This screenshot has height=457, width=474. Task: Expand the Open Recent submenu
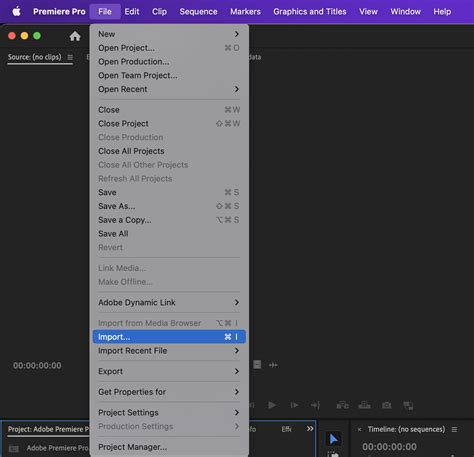(169, 89)
